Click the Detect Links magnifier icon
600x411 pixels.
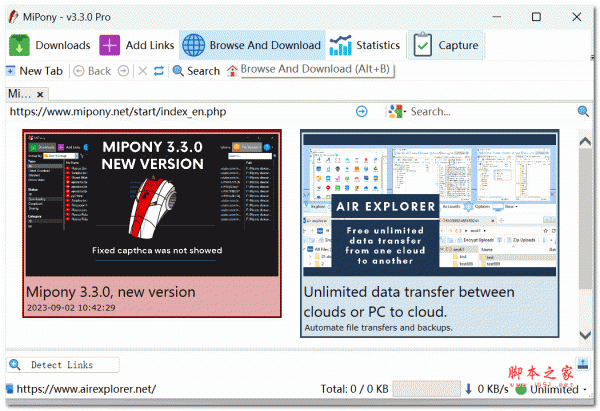(x=15, y=364)
